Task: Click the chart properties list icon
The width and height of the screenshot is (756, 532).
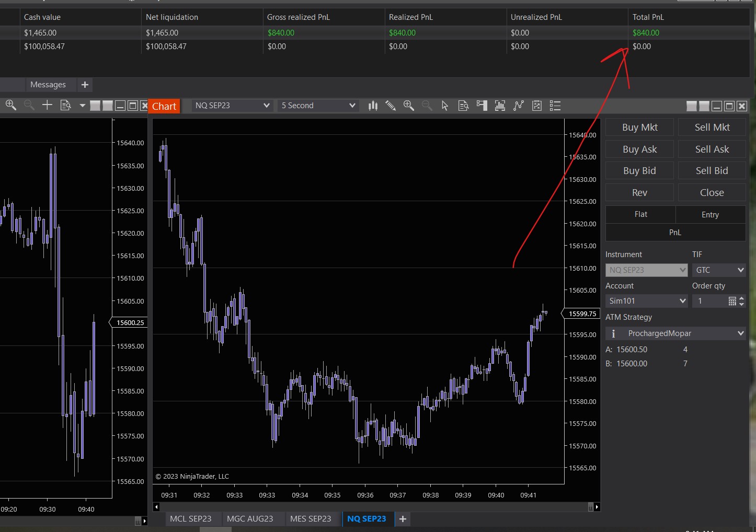Action: (x=555, y=106)
